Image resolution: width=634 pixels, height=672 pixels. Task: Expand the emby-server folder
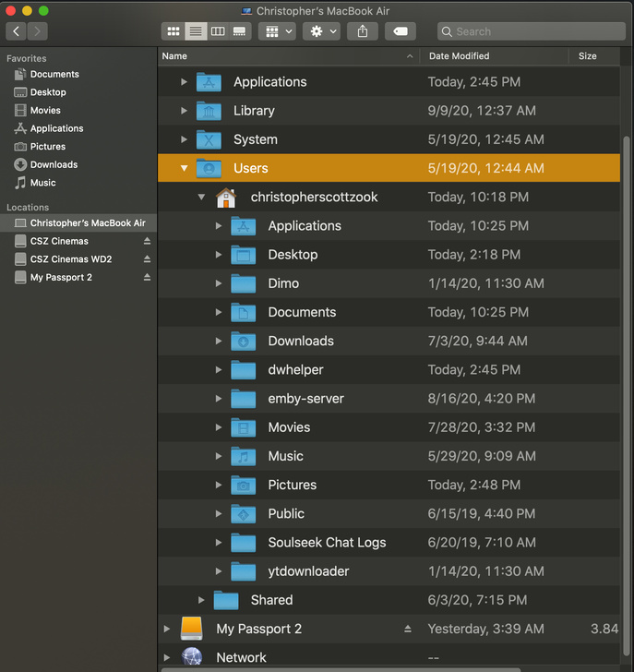tap(219, 398)
